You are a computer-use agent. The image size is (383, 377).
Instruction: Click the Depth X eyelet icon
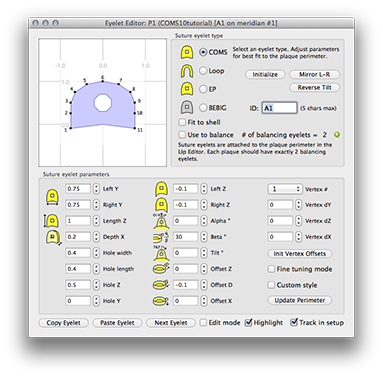pyautogui.click(x=53, y=238)
